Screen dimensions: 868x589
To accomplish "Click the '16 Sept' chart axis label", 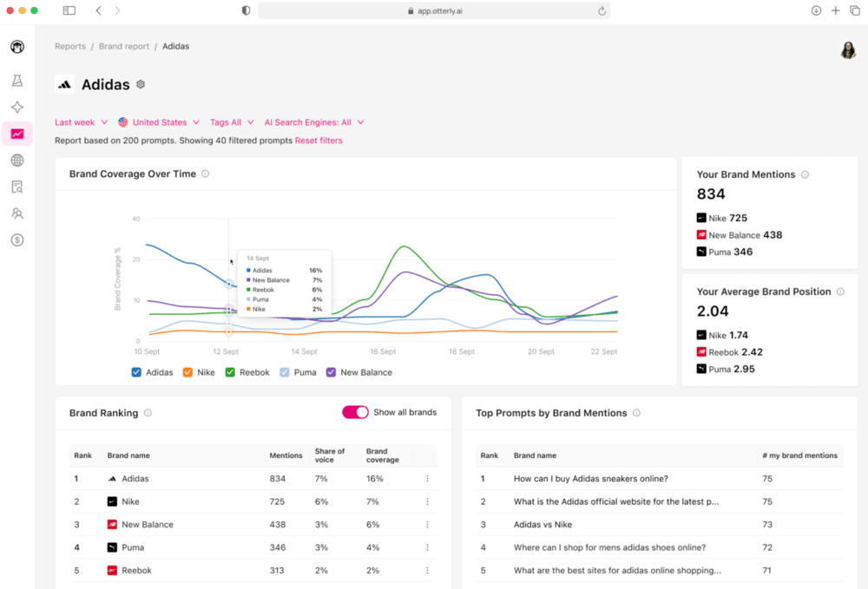I will (x=383, y=351).
